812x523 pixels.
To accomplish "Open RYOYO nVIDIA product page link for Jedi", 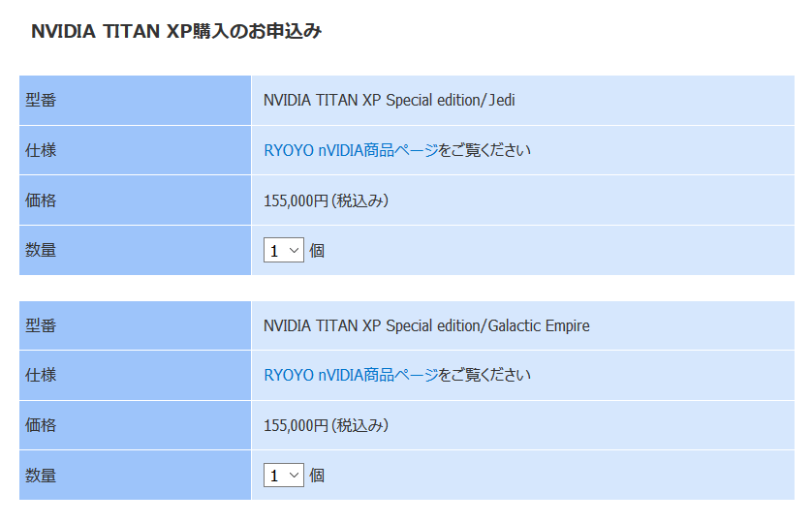I will [351, 150].
